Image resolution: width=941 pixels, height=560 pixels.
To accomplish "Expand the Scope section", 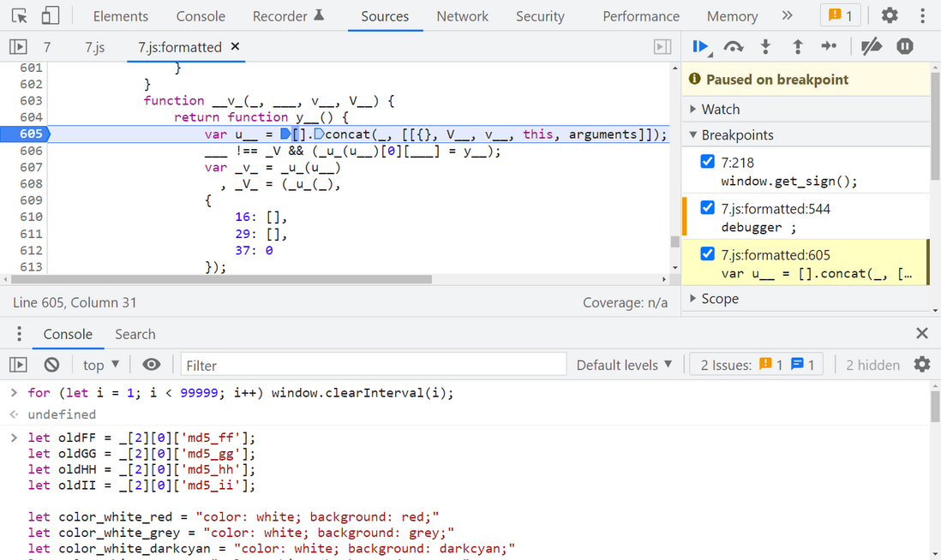I will (x=806, y=299).
